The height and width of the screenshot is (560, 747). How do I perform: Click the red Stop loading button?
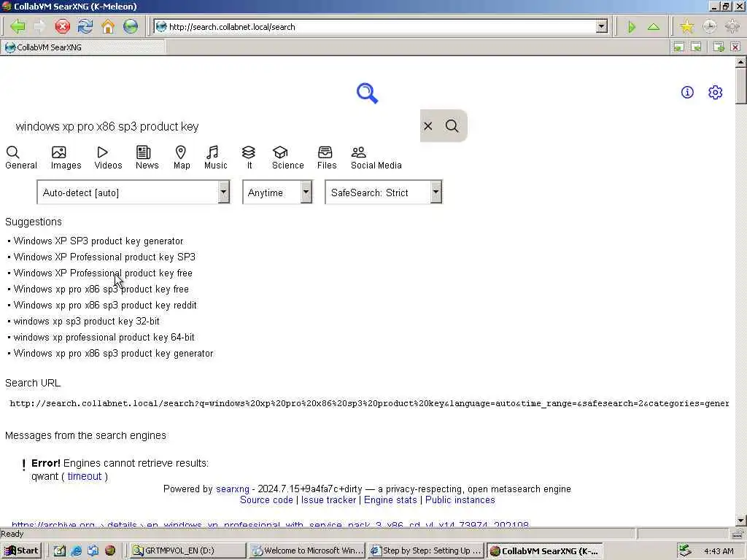[x=62, y=26]
